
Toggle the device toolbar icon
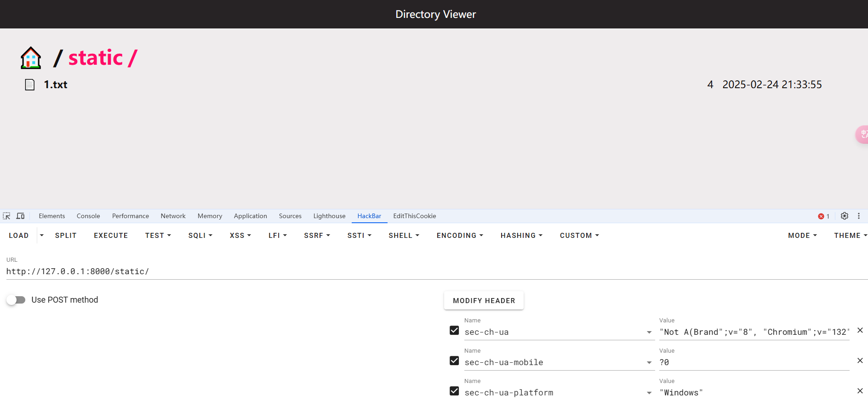20,216
